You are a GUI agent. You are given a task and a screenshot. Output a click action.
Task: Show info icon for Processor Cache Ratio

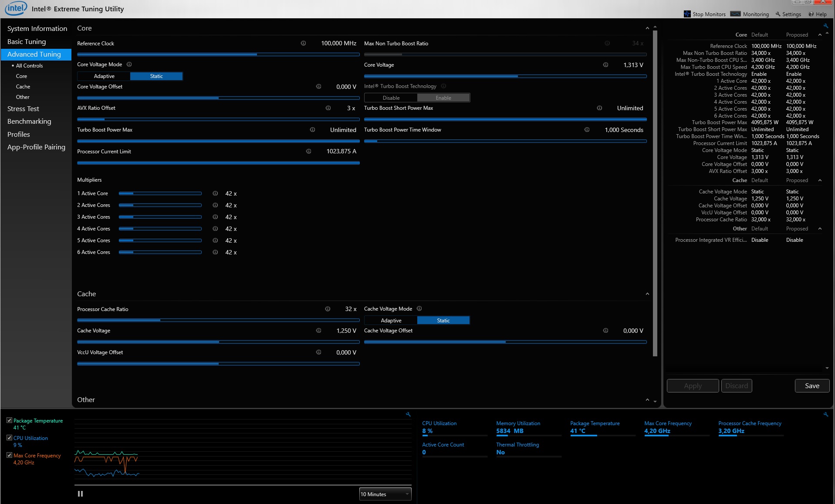[x=328, y=309]
